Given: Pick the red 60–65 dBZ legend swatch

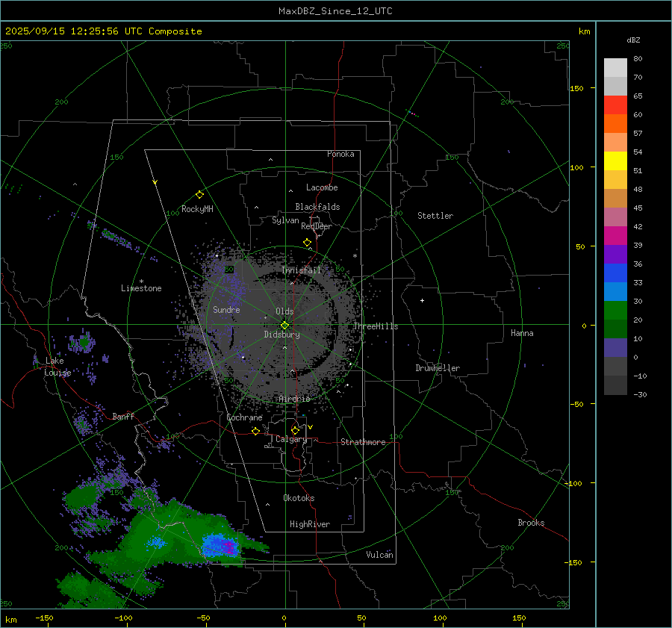Looking at the screenshot, I should pyautogui.click(x=615, y=105).
